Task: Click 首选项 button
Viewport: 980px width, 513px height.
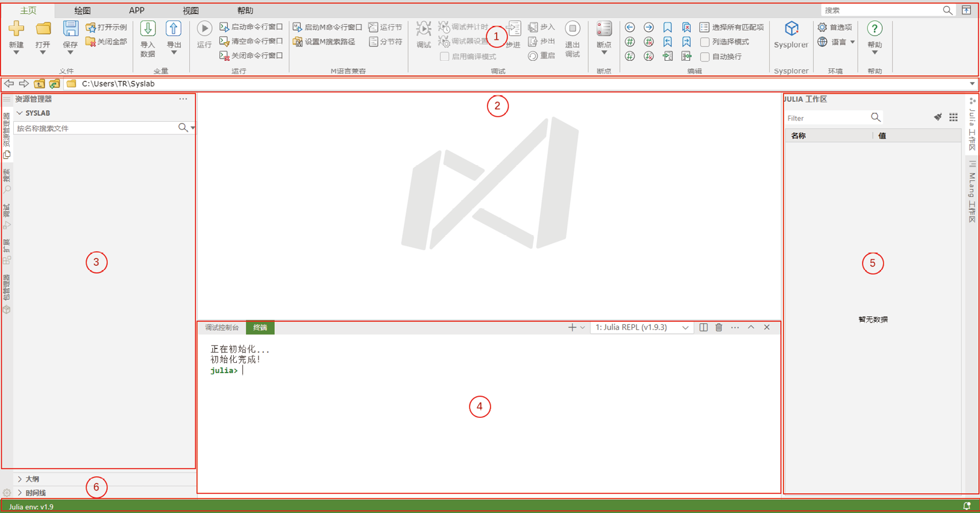Action: [x=835, y=27]
